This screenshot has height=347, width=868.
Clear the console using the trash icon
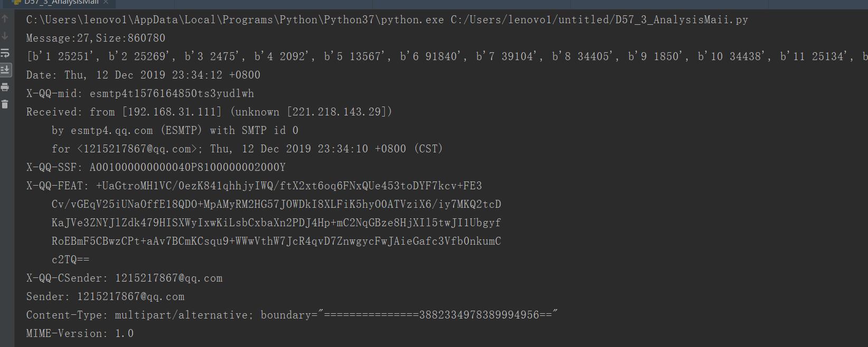[5, 103]
